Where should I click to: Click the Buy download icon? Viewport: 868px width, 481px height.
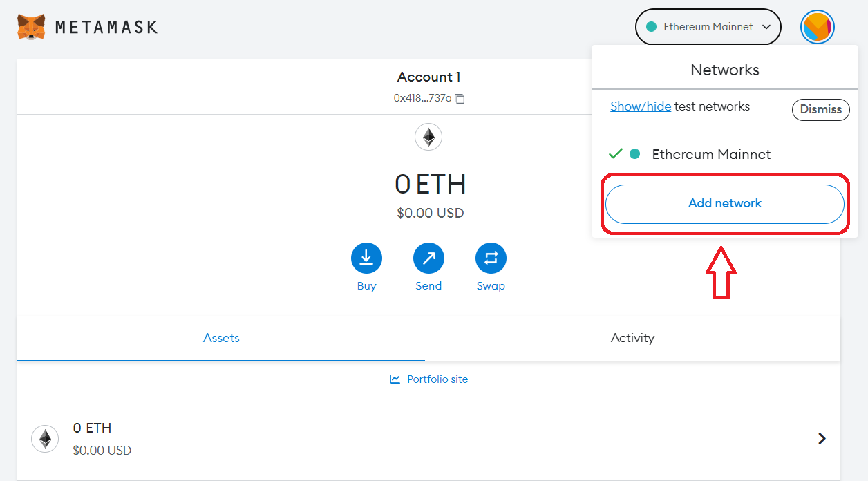[366, 258]
